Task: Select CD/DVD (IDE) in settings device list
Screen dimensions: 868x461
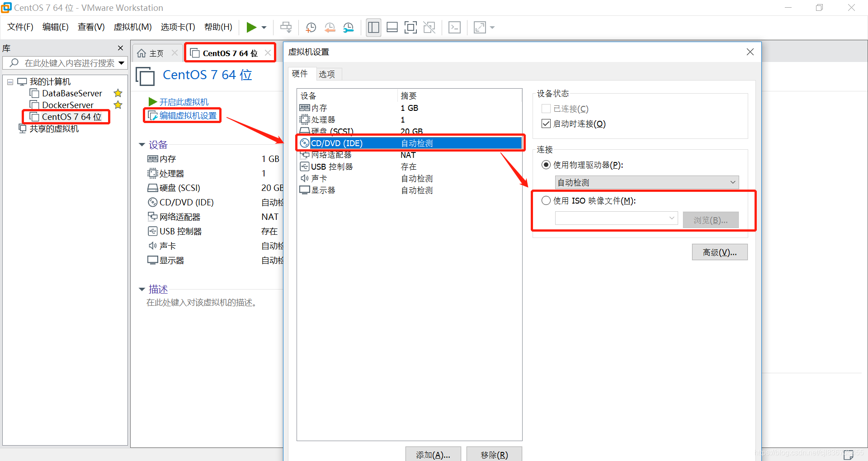Action: [410, 143]
